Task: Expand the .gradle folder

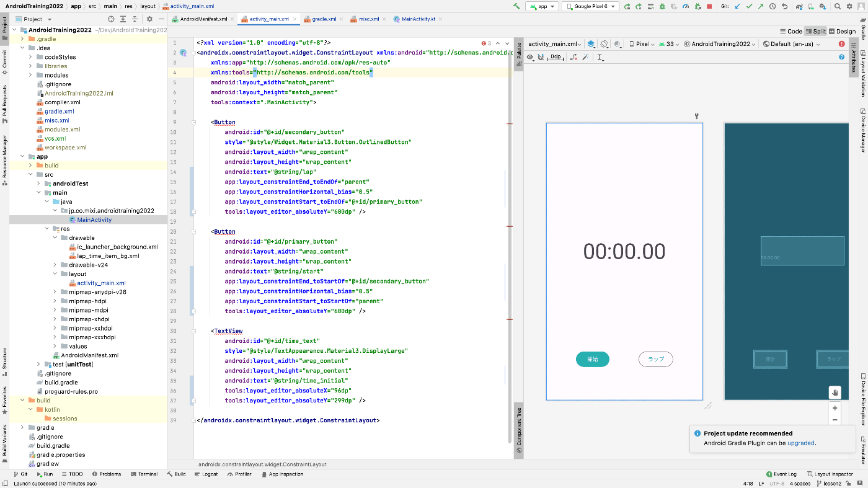Action: point(22,39)
